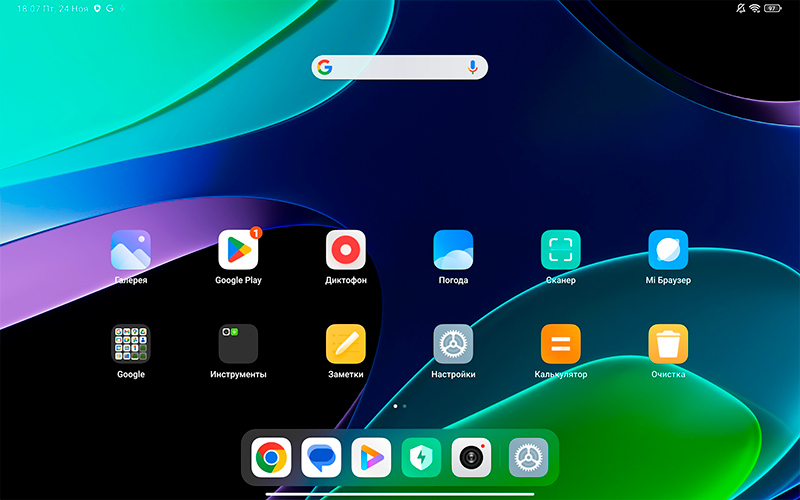
Task: Launch the video player in dock
Action: tap(371, 458)
